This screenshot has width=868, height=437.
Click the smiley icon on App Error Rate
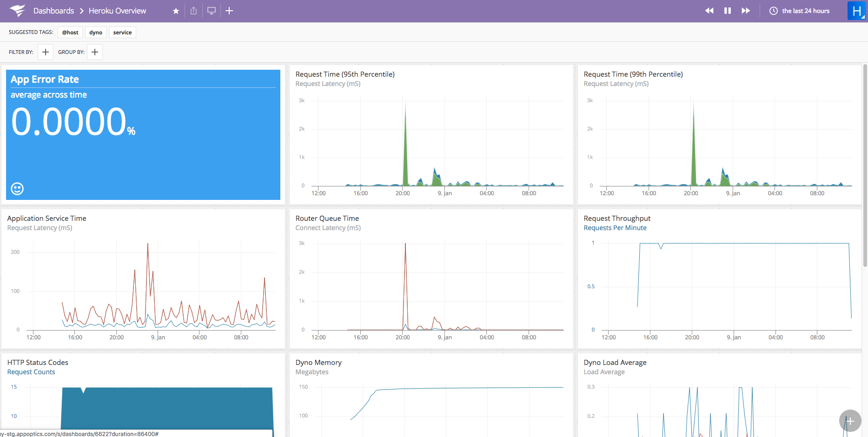[x=17, y=189]
